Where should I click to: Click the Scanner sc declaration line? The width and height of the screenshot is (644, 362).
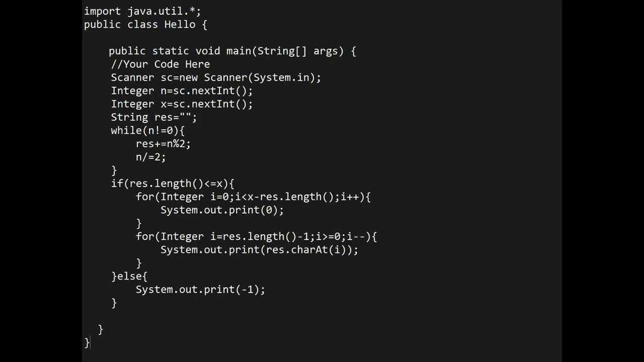pyautogui.click(x=215, y=77)
